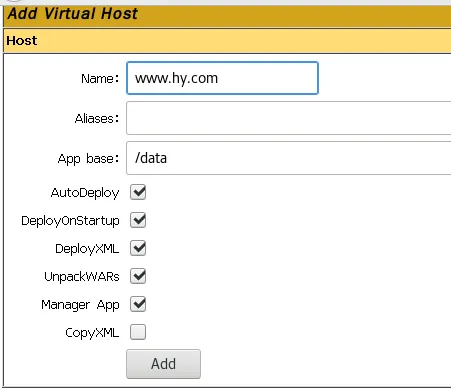The image size is (451, 392).
Task: Click the 'UnpackWARs' label text
Action: pyautogui.click(x=82, y=277)
